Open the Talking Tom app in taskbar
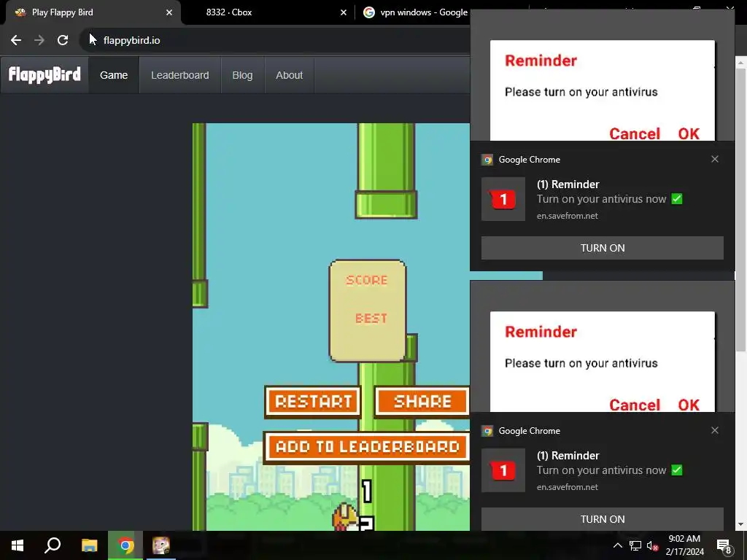The width and height of the screenshot is (747, 560). [x=161, y=545]
